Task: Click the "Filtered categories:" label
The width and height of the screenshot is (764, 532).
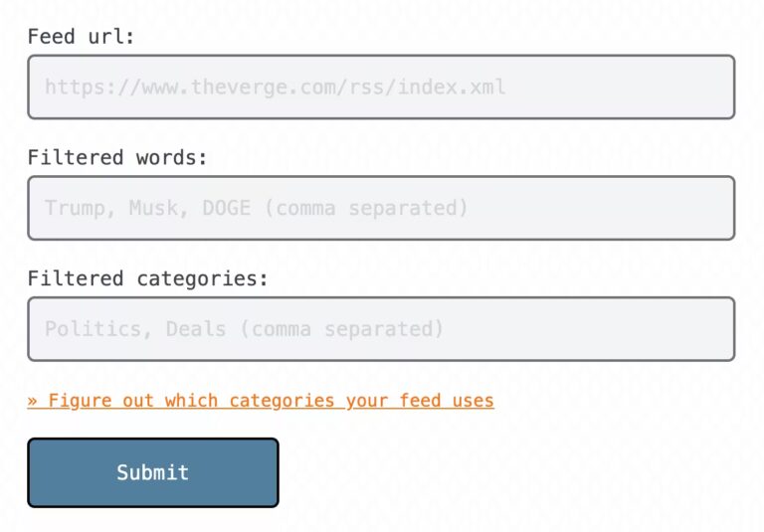Action: [x=148, y=278]
